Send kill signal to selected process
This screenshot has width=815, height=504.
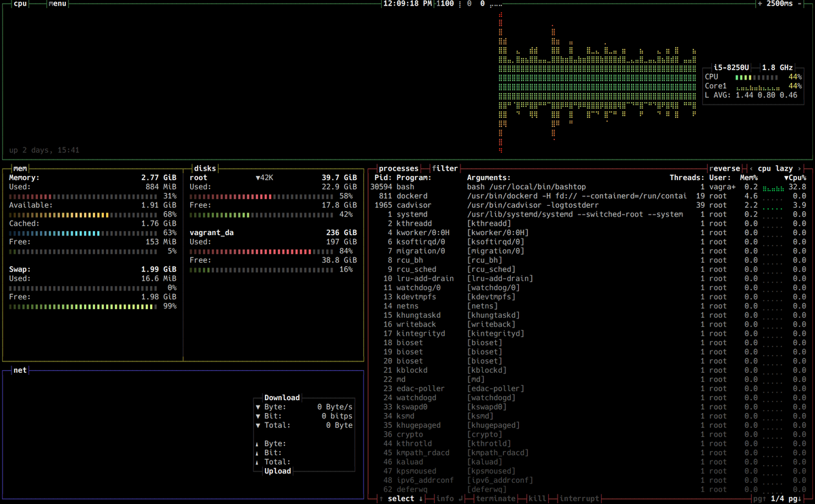pos(537,499)
